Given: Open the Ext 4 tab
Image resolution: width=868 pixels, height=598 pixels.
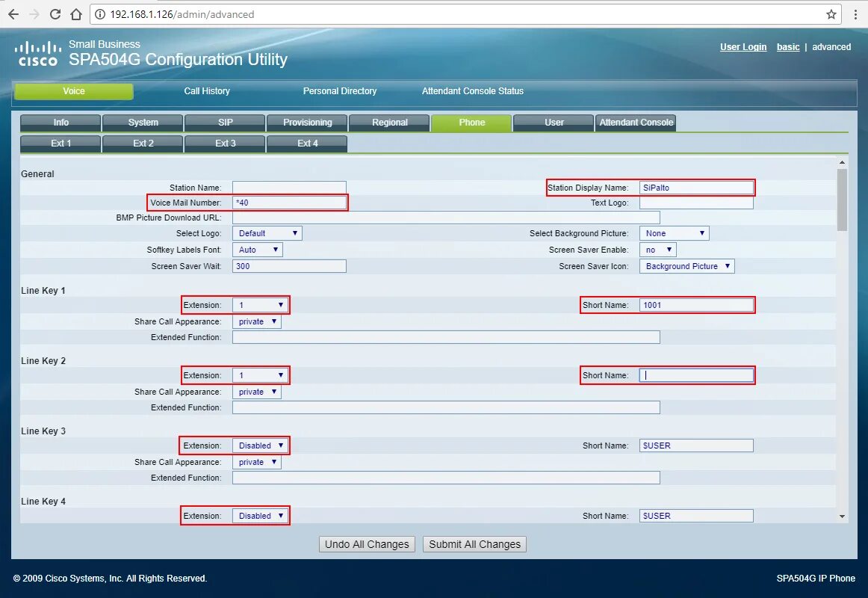Looking at the screenshot, I should 307,144.
